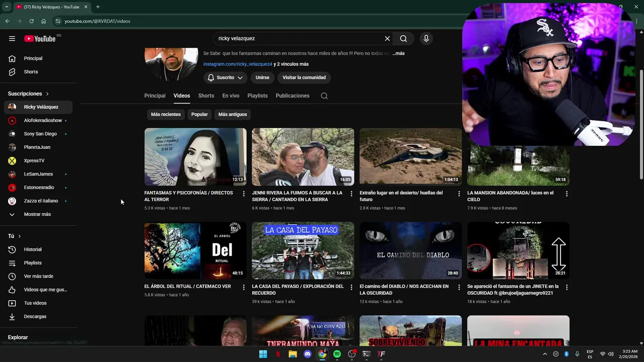Open Sony San Diego subscription
The height and width of the screenshot is (362, 644).
pos(38,134)
